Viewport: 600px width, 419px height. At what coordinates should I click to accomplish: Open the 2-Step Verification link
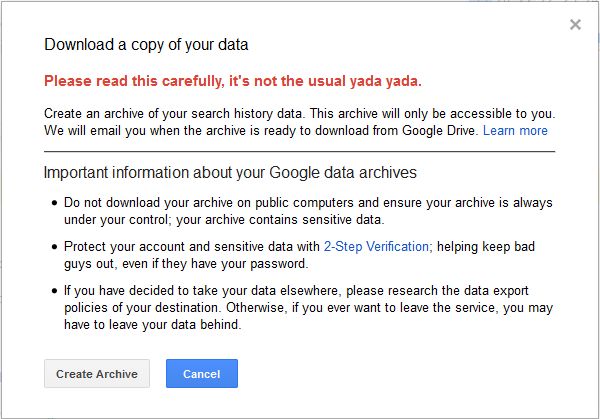click(x=376, y=246)
